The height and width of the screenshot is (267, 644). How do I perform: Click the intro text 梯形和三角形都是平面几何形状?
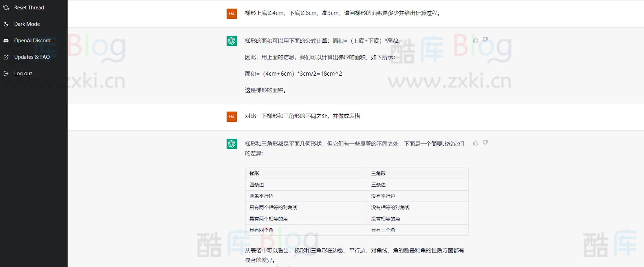click(x=354, y=148)
